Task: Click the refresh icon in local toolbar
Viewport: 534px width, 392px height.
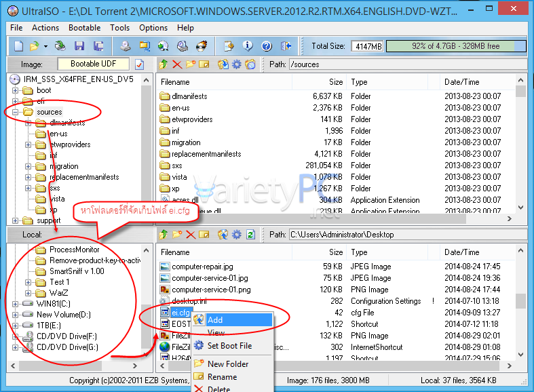Action: pos(250,235)
